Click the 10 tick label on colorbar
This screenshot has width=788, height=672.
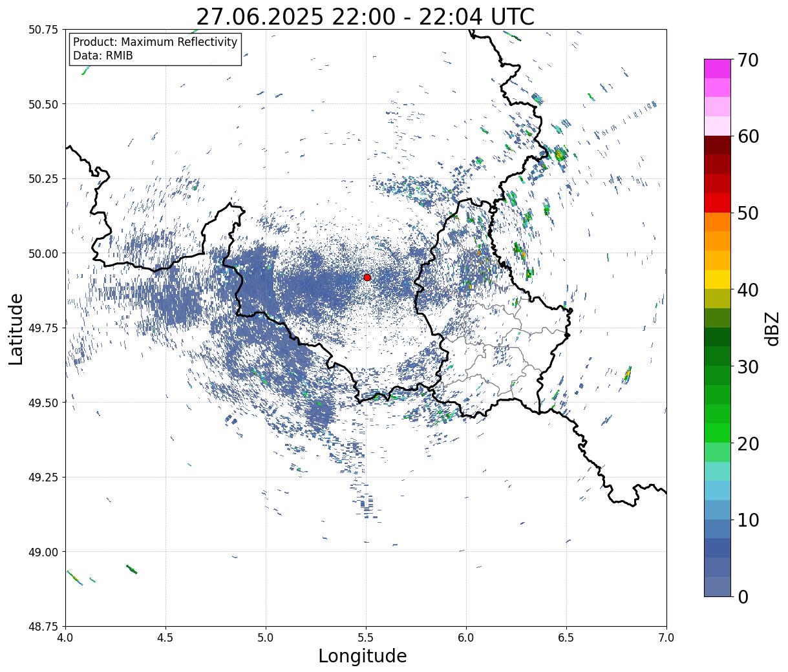click(748, 520)
